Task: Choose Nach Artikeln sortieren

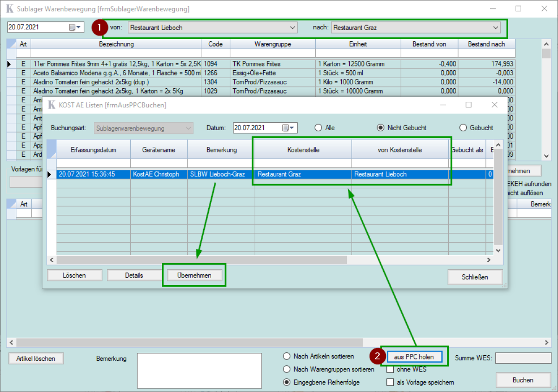Action: 287,356
